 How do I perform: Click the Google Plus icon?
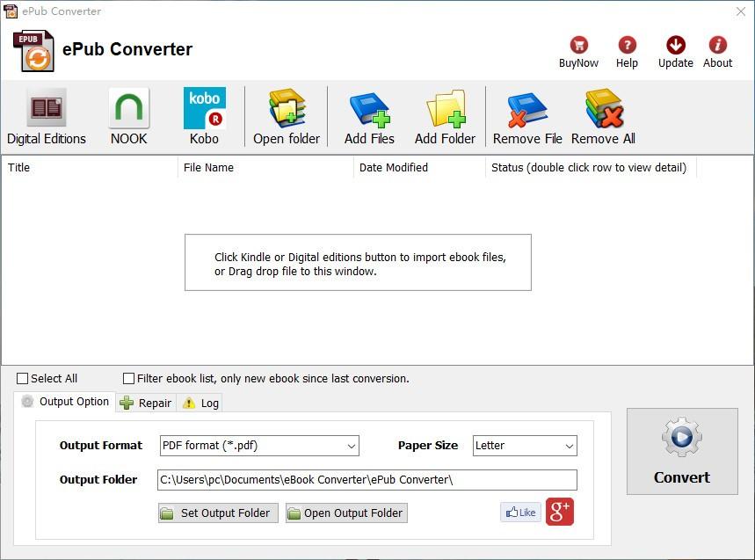[x=560, y=512]
